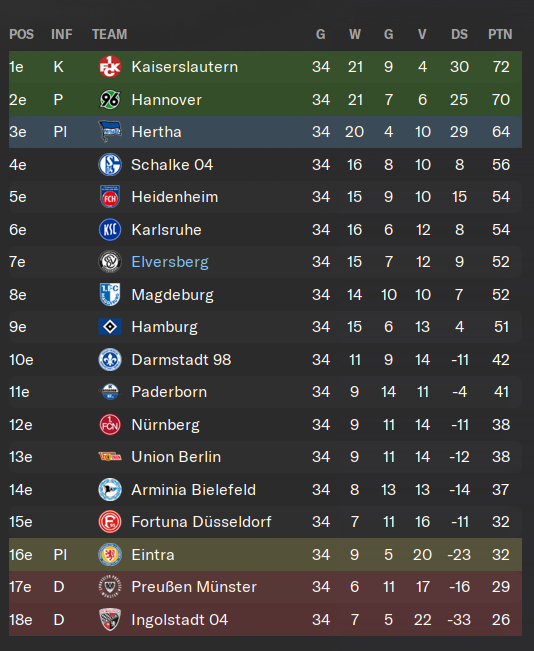Click the POS column header

tap(22, 34)
